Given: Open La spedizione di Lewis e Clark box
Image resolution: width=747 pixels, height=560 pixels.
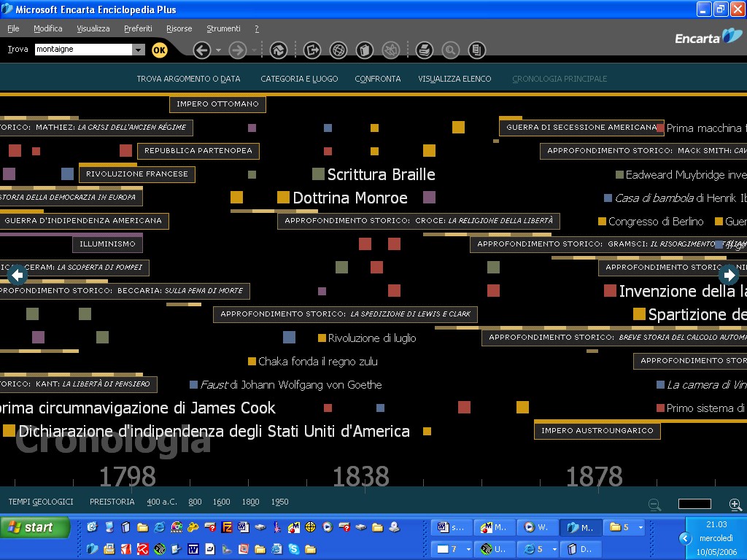Looking at the screenshot, I should click(x=345, y=314).
